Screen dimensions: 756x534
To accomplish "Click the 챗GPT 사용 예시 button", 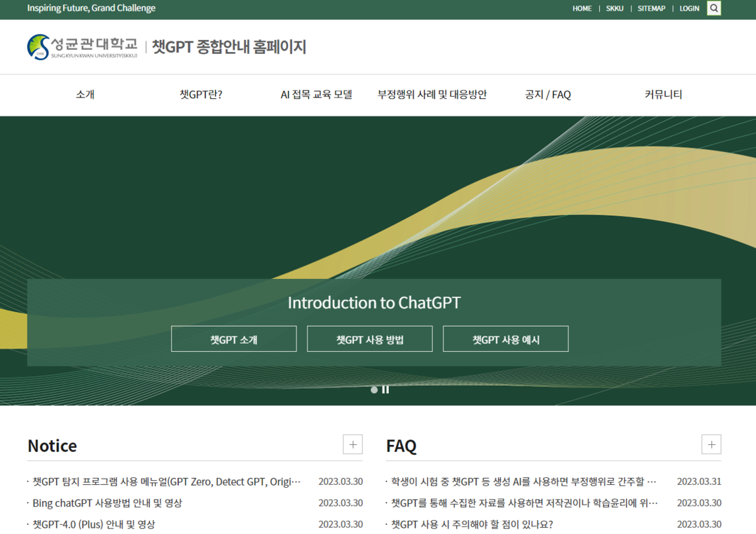I will [505, 339].
